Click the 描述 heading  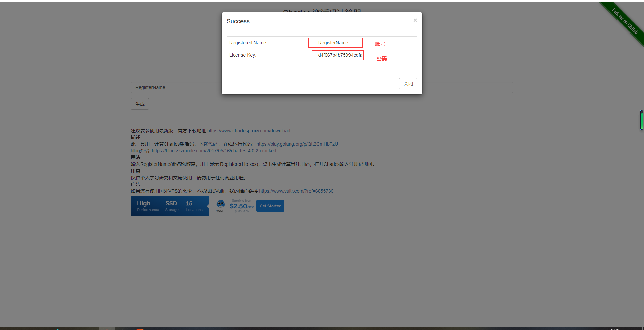(136, 137)
